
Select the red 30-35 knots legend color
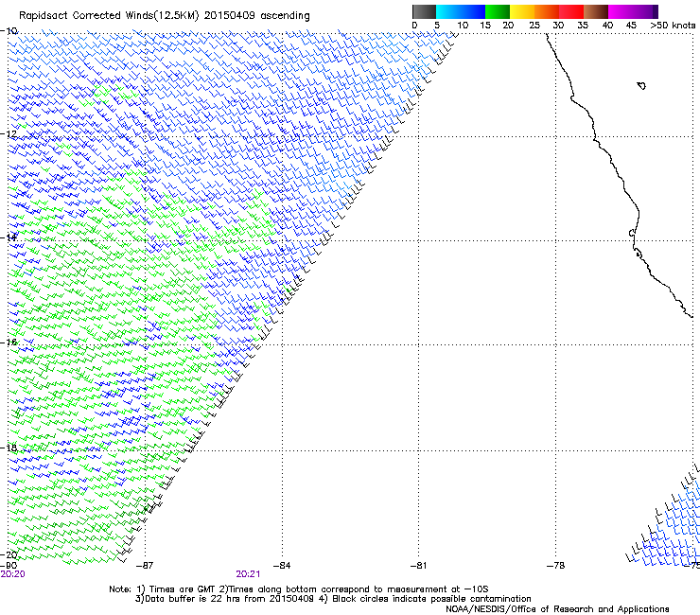click(571, 11)
